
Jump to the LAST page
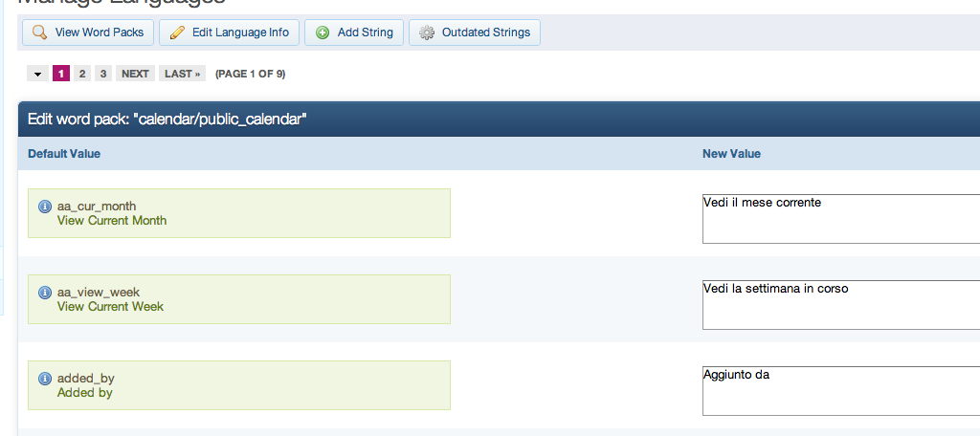[182, 74]
